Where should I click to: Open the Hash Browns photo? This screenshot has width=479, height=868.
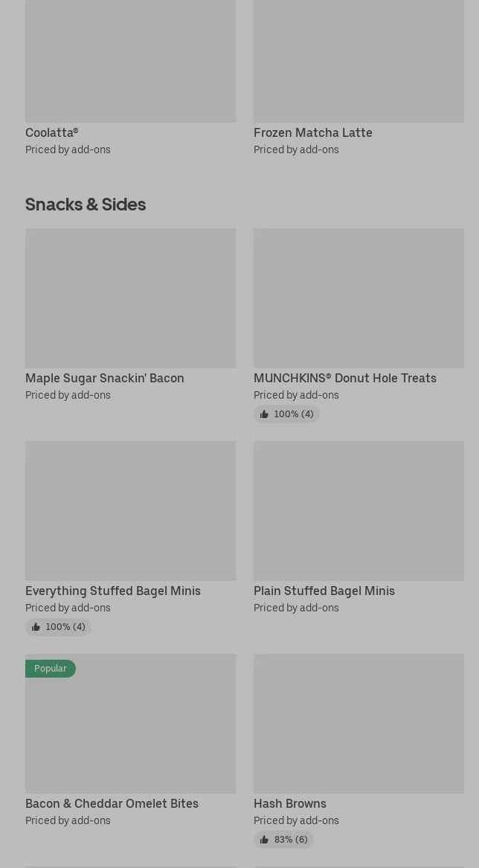[x=359, y=723]
